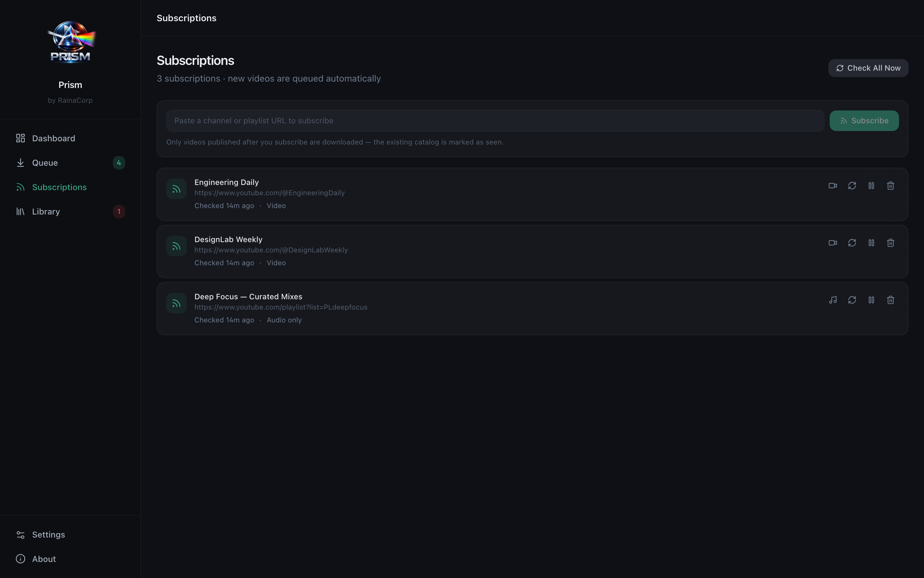Click the Settings sliders icon
Viewport: 924px width, 578px height.
pyautogui.click(x=21, y=534)
